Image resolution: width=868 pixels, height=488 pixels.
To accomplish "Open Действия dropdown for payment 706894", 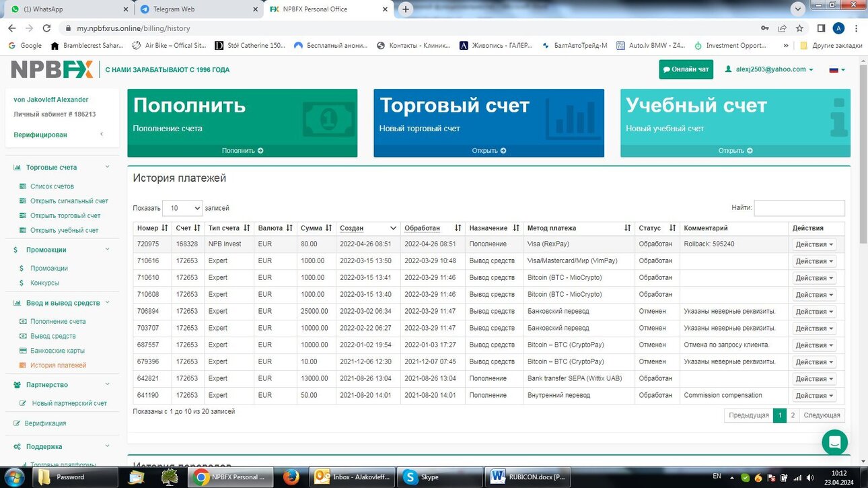I will [x=814, y=312].
